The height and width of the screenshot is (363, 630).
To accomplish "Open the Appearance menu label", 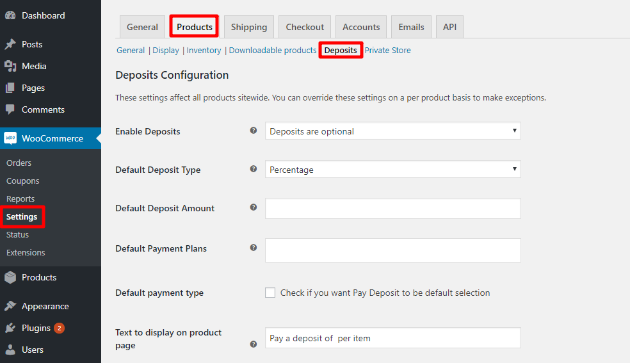I will [x=45, y=306].
